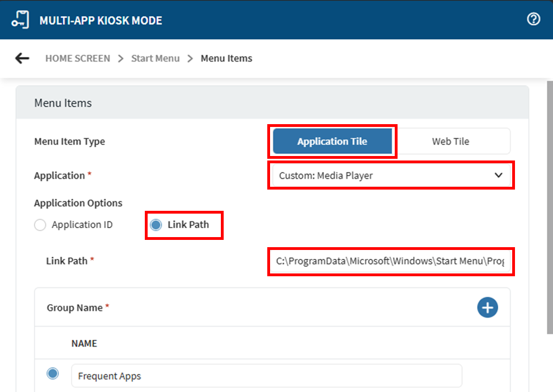Click the kiosk mode logo icon
This screenshot has height=392, width=553.
[21, 20]
